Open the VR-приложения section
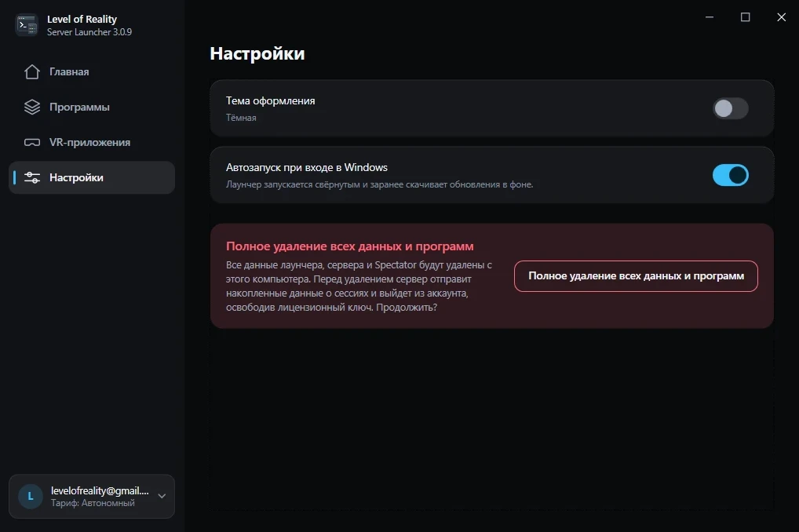Viewport: 799px width, 532px height. [x=92, y=142]
